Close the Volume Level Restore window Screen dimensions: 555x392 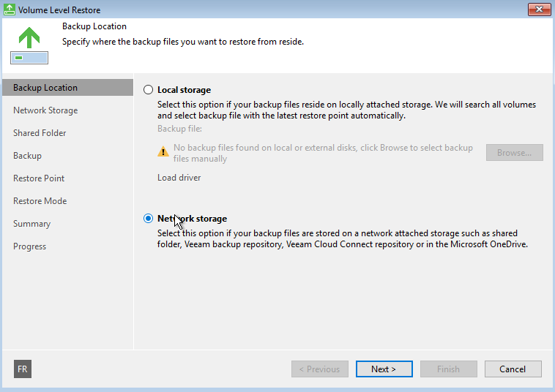pos(539,10)
